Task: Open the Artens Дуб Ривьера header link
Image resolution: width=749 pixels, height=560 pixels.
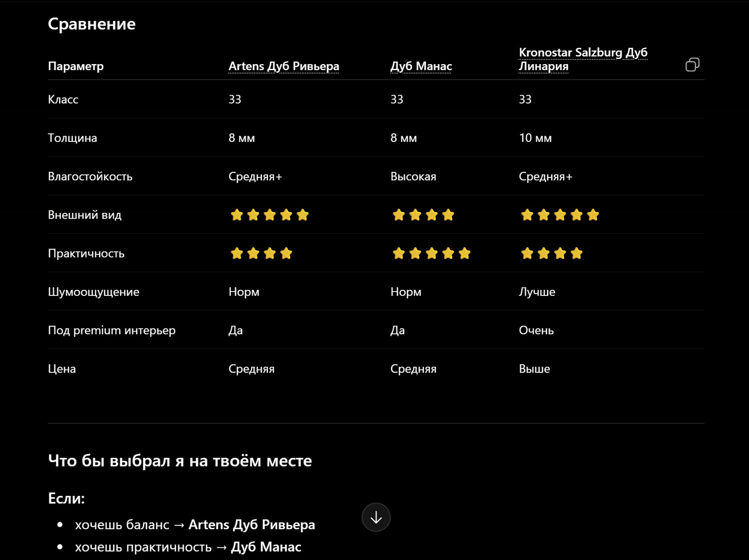Action: tap(284, 66)
